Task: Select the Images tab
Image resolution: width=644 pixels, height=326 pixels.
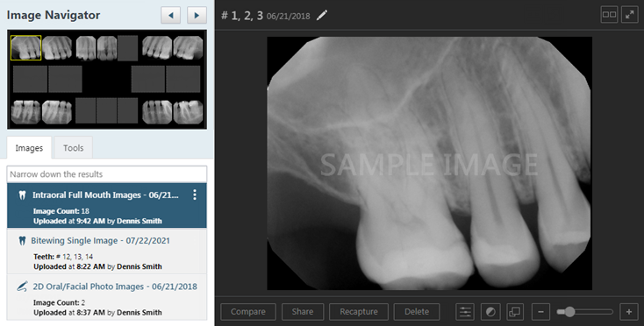Action: [x=29, y=148]
